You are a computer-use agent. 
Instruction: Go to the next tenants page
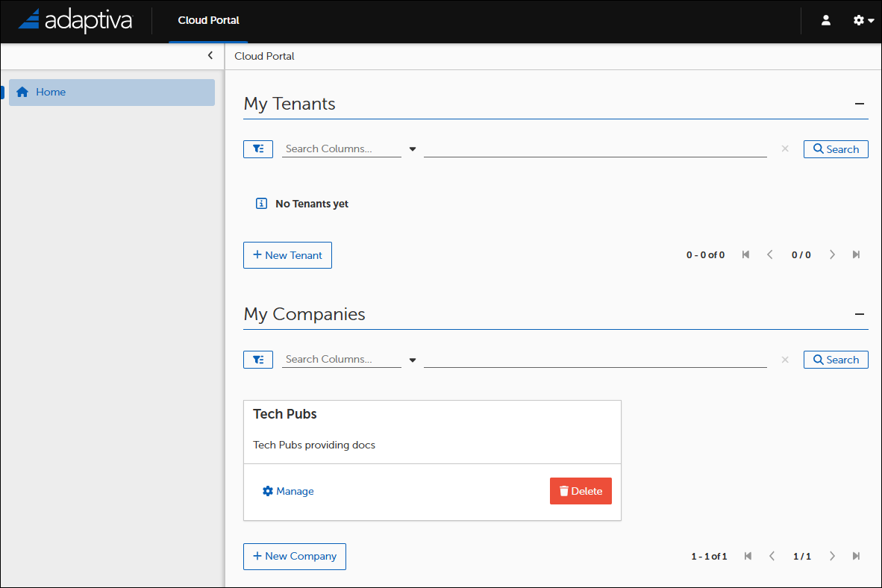[x=832, y=255]
